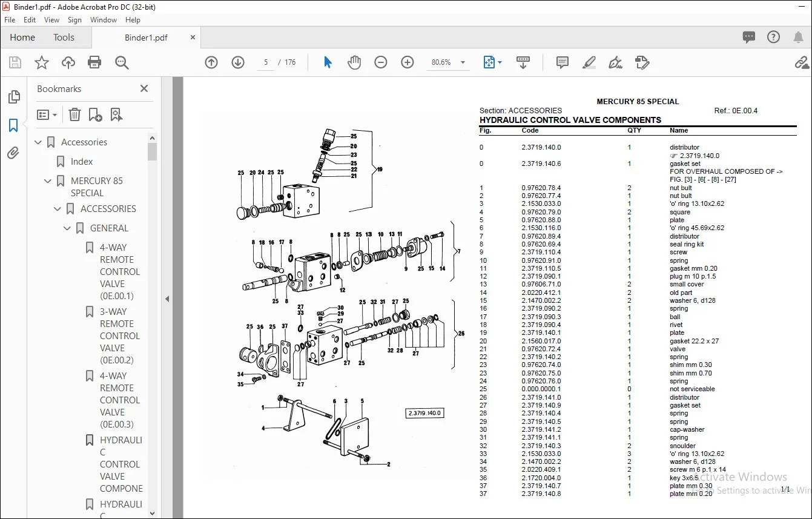Open the Sign menu

[74, 20]
